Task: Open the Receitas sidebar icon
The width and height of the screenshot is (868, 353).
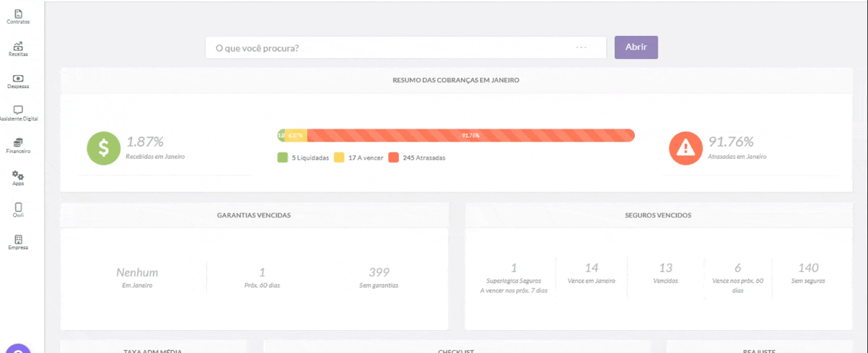Action: coord(18,46)
